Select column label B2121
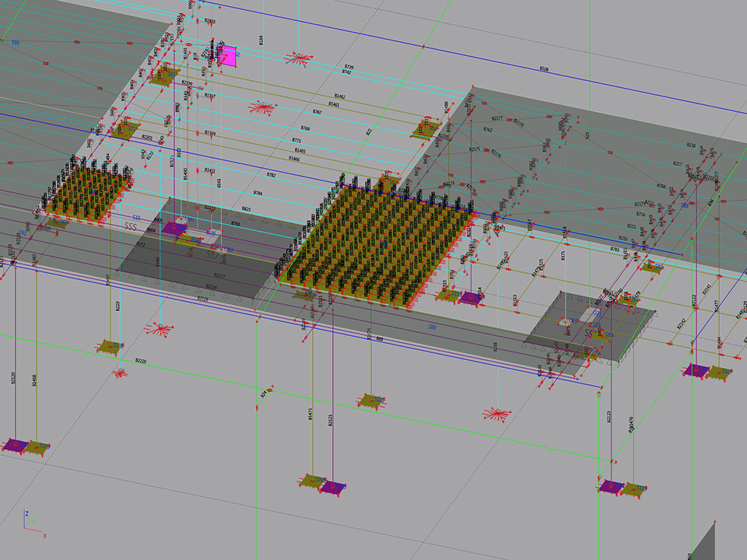Image resolution: width=747 pixels, height=560 pixels. point(330,421)
